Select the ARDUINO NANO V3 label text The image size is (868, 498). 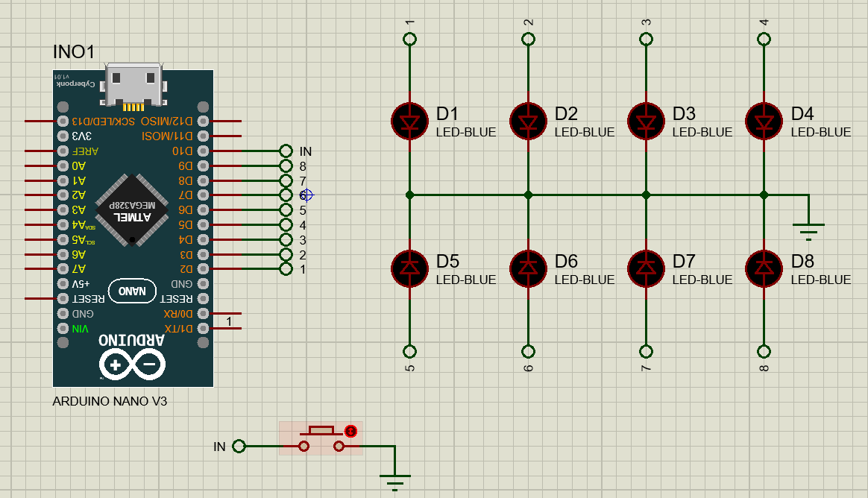[x=108, y=402]
